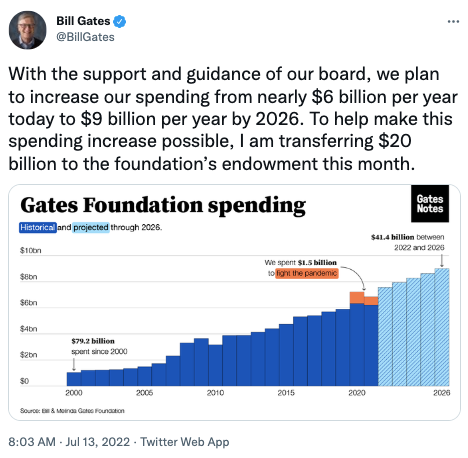Screen dimensions: 468x458
Task: Click the $79.2 billion annotation
Action: 93,341
